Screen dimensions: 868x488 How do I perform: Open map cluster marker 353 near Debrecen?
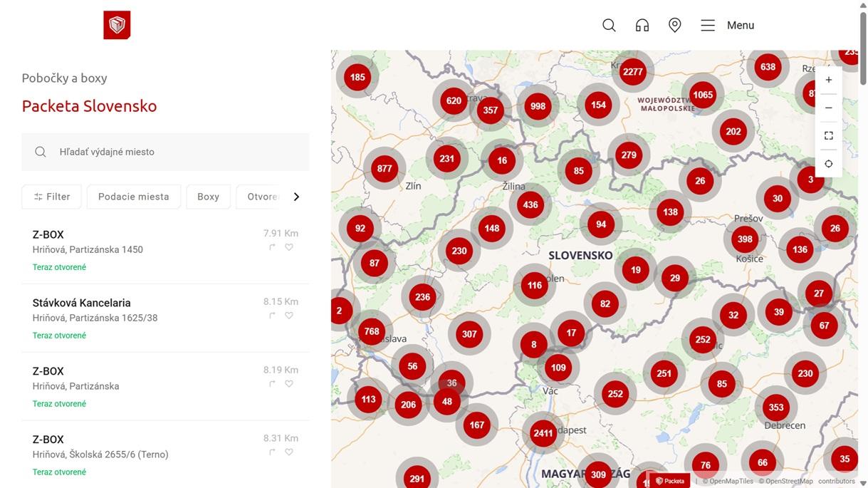(776, 407)
